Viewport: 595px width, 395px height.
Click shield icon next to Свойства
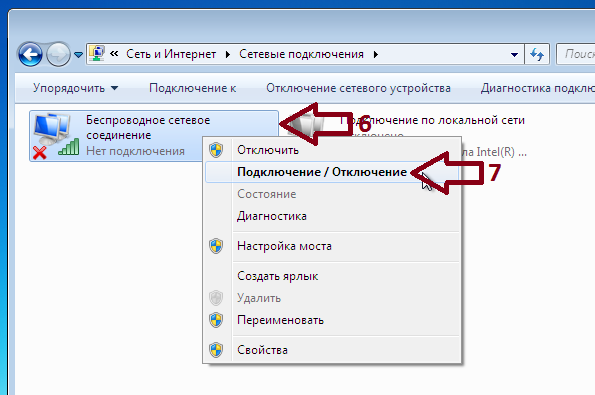click(x=216, y=350)
